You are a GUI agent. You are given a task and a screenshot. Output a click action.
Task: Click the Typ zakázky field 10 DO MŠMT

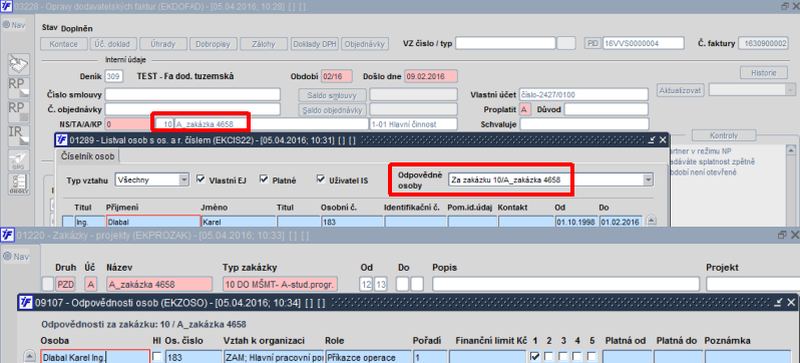point(280,284)
